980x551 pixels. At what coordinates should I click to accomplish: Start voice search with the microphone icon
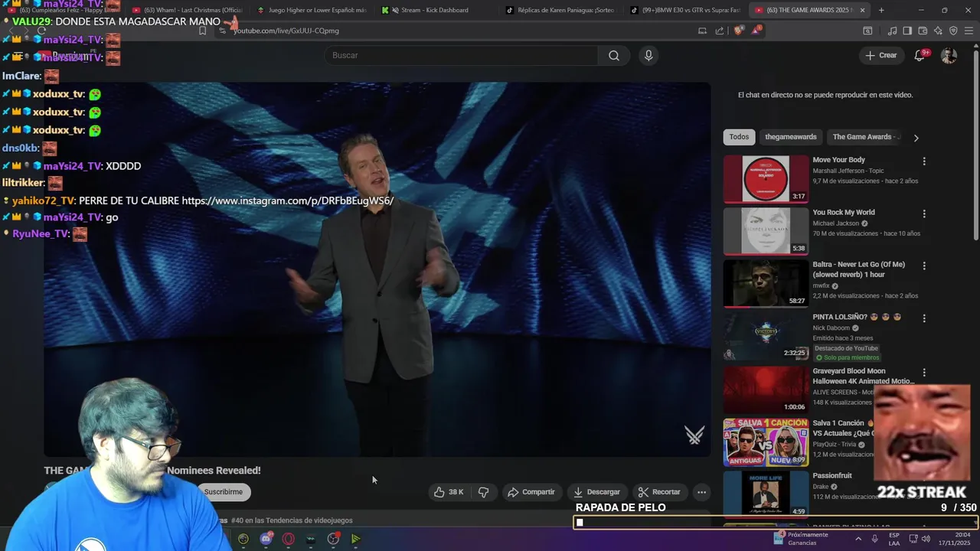click(648, 55)
